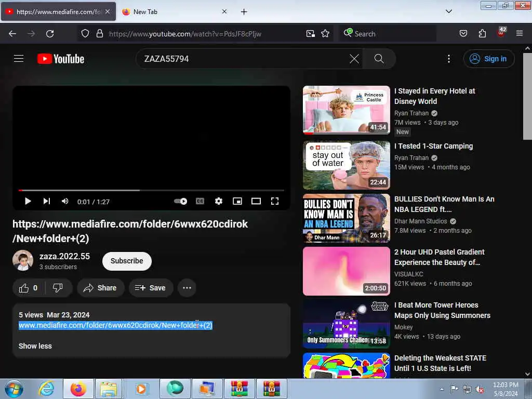Go back using the browser back arrow
The image size is (532, 399).
tap(12, 34)
